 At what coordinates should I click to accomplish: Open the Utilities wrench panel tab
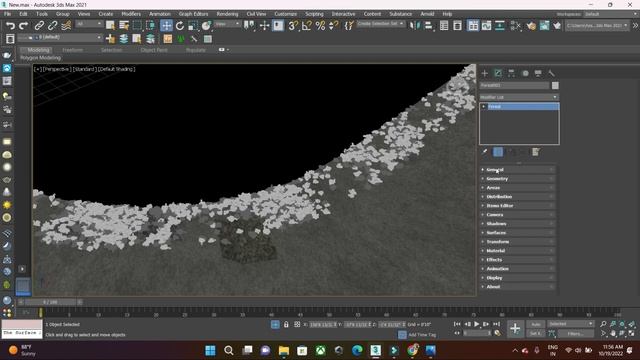coord(551,73)
